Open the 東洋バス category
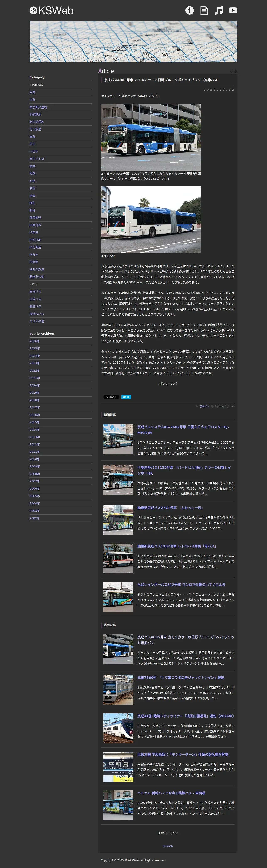Screen dimensions: 267x868 tap(35, 292)
